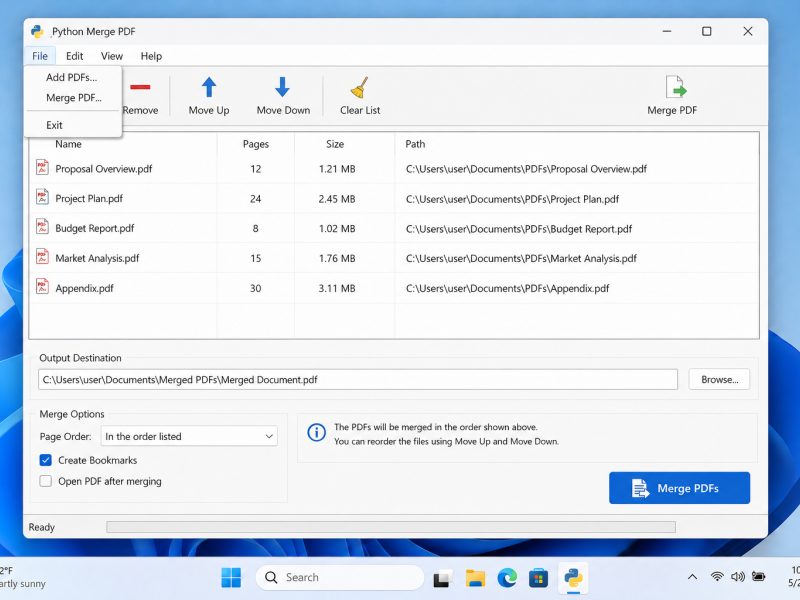Click the blue info icon
Image resolution: width=800 pixels, height=600 pixels.
pyautogui.click(x=316, y=433)
